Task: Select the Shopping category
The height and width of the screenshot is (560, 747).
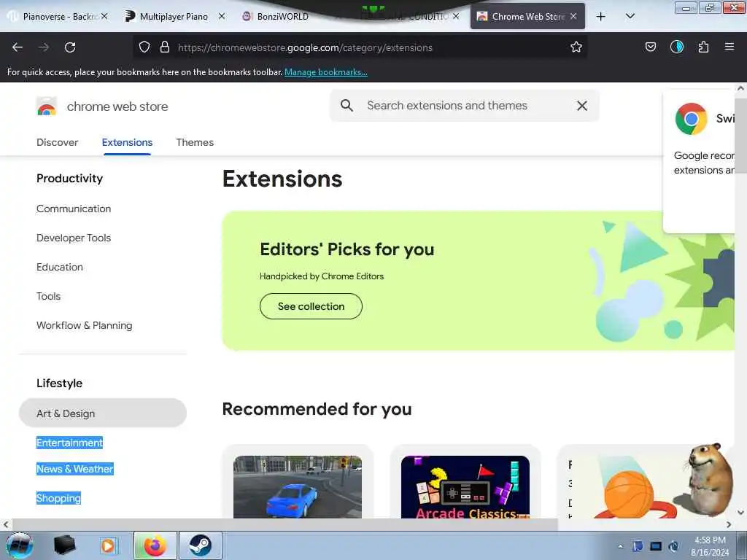Action: pyautogui.click(x=58, y=497)
